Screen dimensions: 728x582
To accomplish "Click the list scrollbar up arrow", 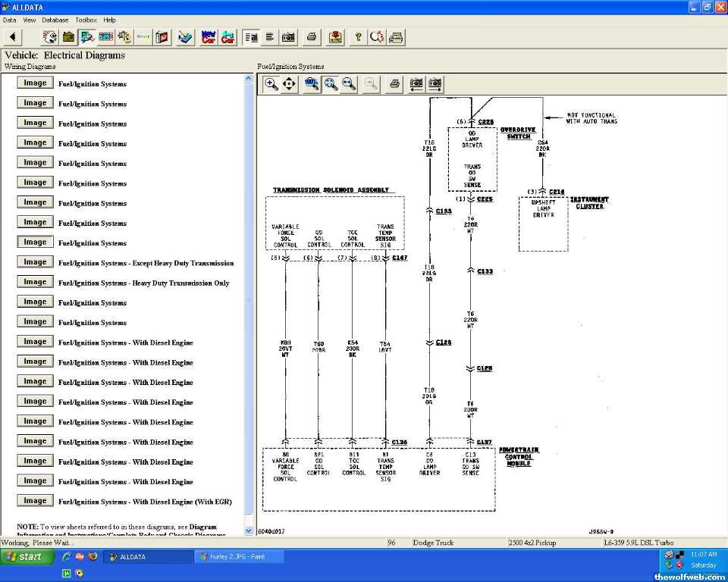I will tap(249, 79).
